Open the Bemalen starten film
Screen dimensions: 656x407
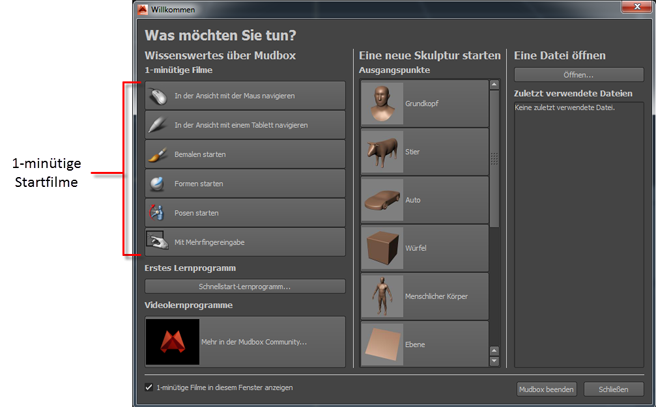click(x=245, y=154)
